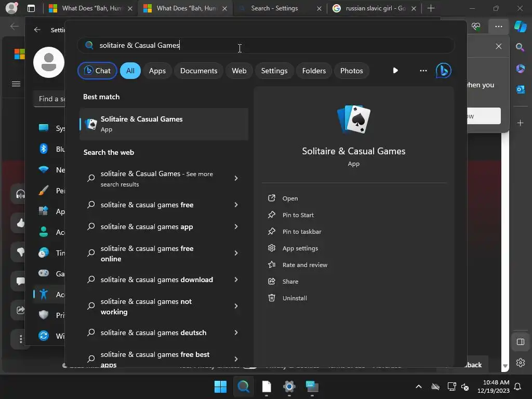
Task: Open the Settings gear app on taskbar
Action: [289, 387]
